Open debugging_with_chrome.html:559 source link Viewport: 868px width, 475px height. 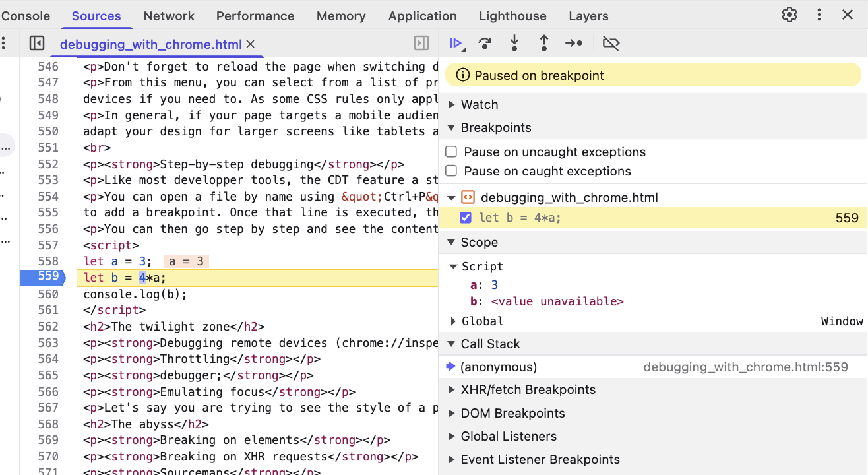point(746,367)
